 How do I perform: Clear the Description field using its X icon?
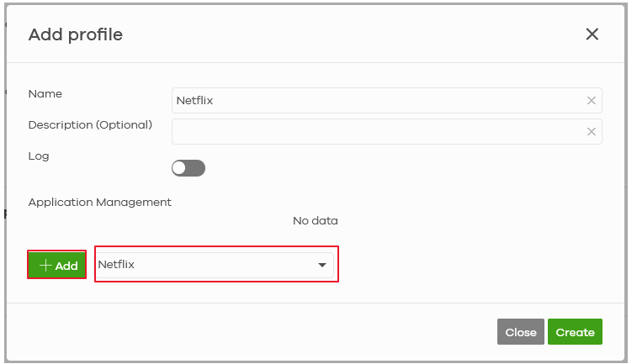coord(592,132)
